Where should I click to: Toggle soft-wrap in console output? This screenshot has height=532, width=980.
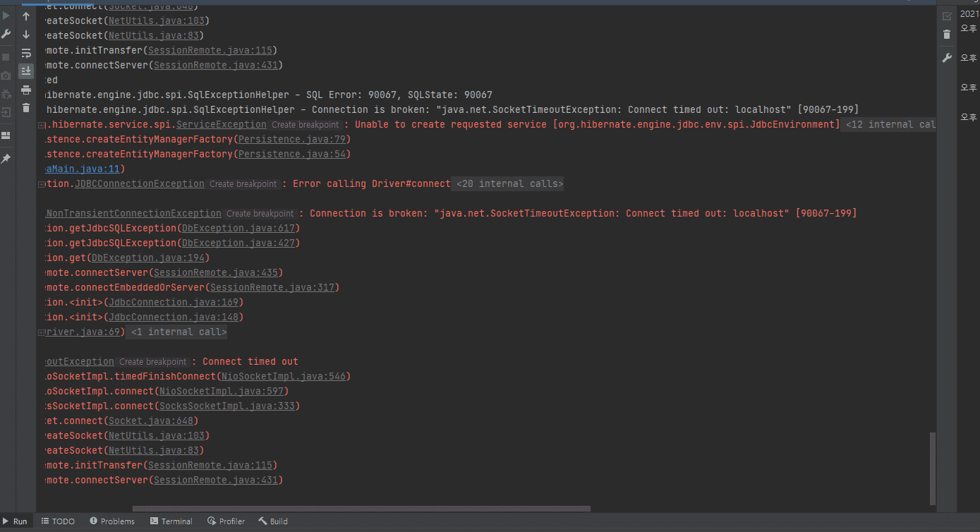(26, 53)
